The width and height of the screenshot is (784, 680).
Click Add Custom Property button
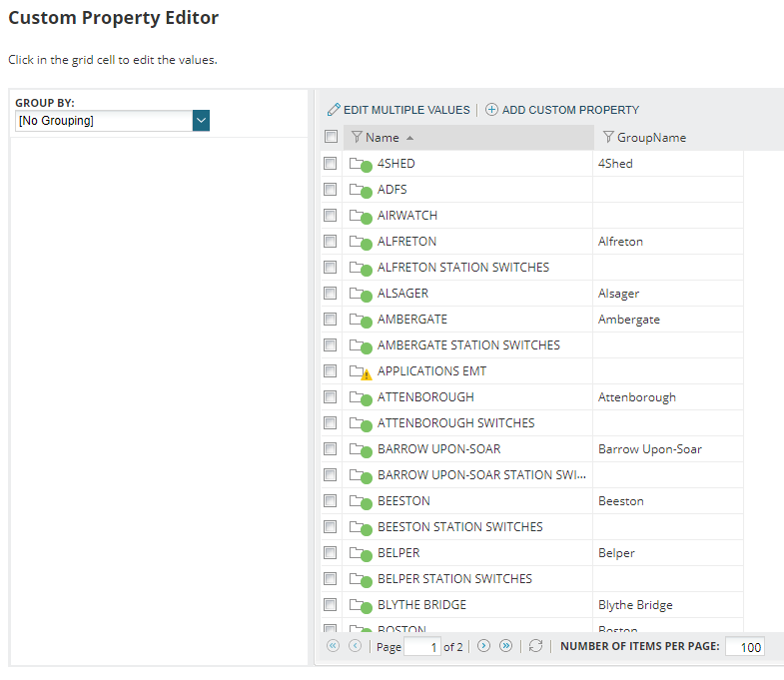[562, 110]
